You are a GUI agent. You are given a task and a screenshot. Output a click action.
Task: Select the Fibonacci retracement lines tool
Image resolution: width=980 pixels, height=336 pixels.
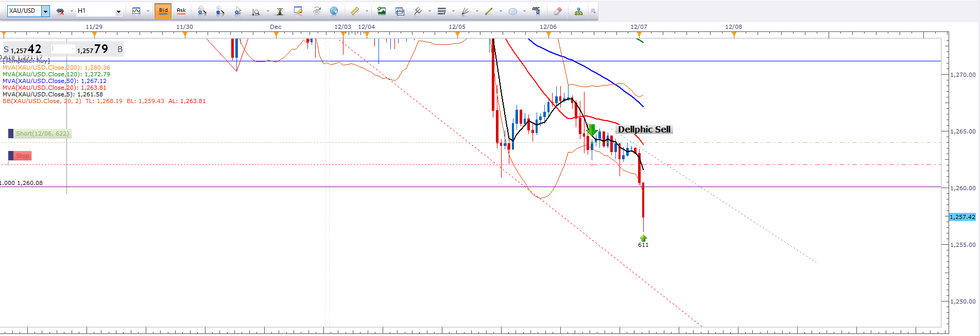441,11
